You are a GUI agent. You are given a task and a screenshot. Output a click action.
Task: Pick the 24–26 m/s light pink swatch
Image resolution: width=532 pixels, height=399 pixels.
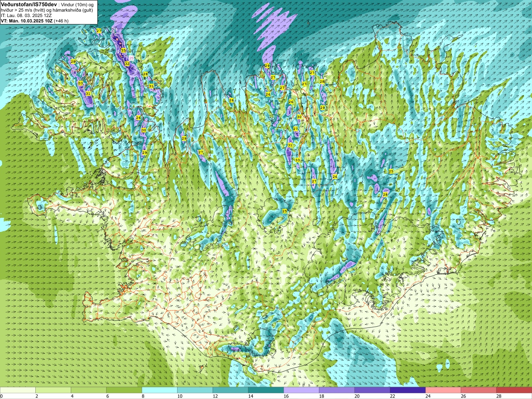(x=443, y=390)
